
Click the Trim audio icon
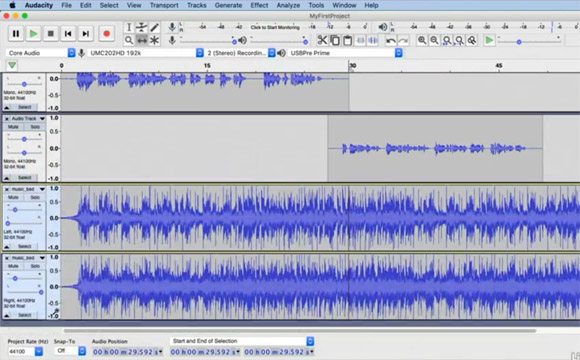(x=360, y=40)
